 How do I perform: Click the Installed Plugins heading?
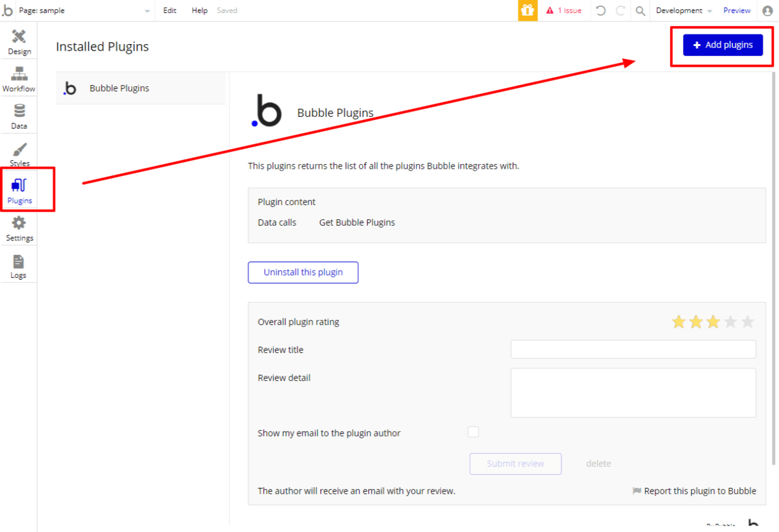103,47
